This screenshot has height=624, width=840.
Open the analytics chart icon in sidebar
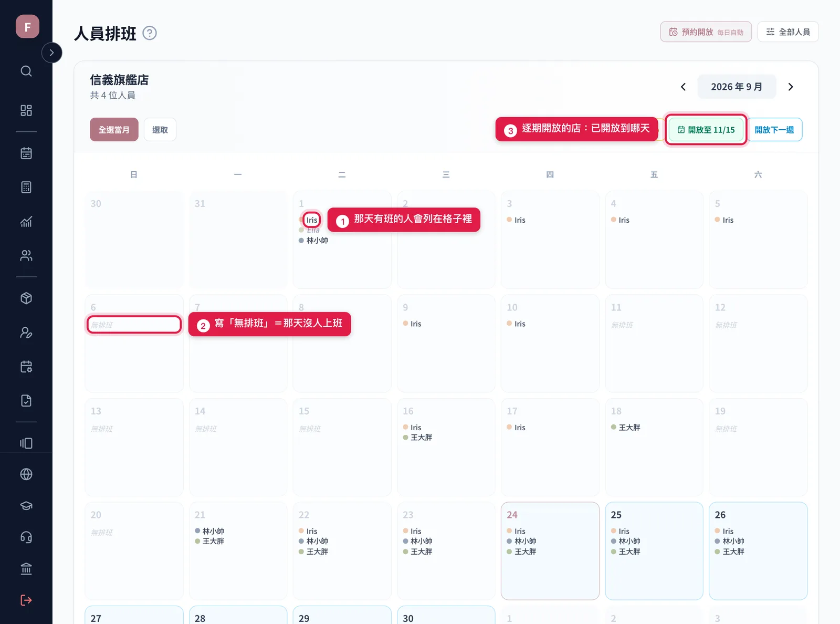pos(26,222)
